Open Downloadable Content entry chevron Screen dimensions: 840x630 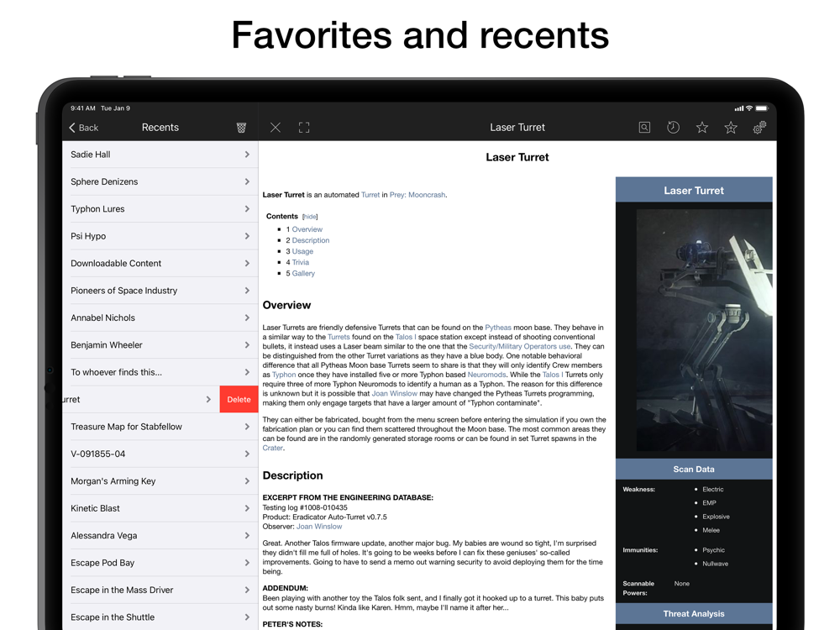pyautogui.click(x=247, y=263)
